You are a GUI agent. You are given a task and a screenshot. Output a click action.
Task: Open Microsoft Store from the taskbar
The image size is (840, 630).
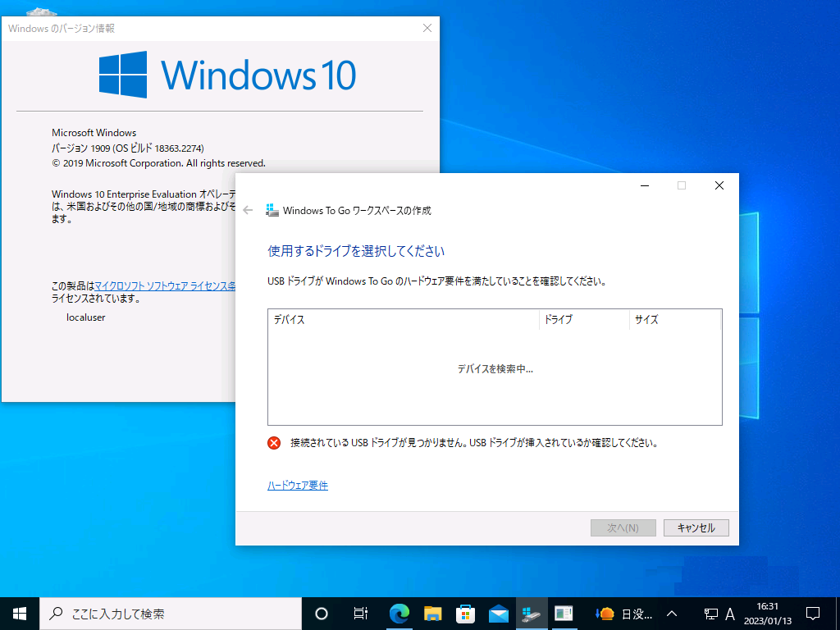click(x=466, y=613)
